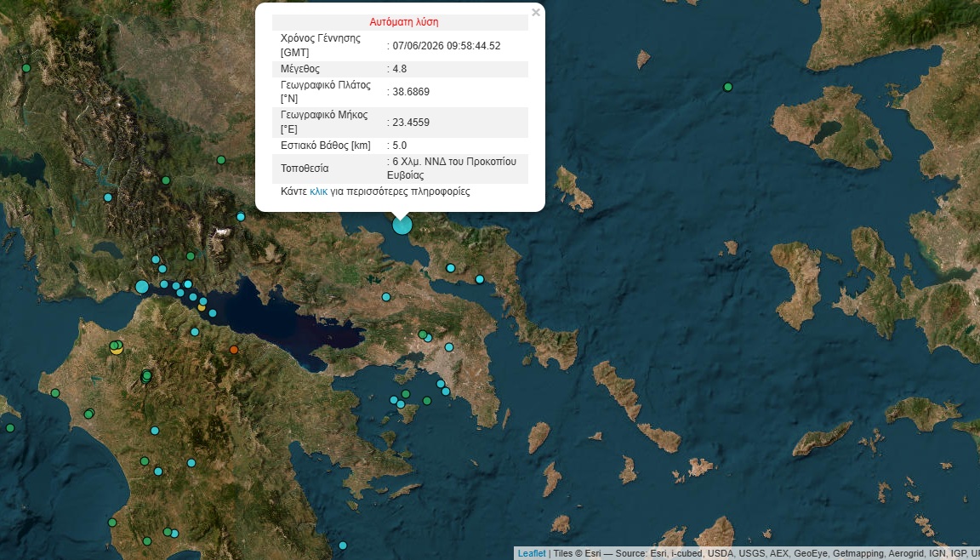Open the 'κλικ' link for more information

click(x=319, y=191)
